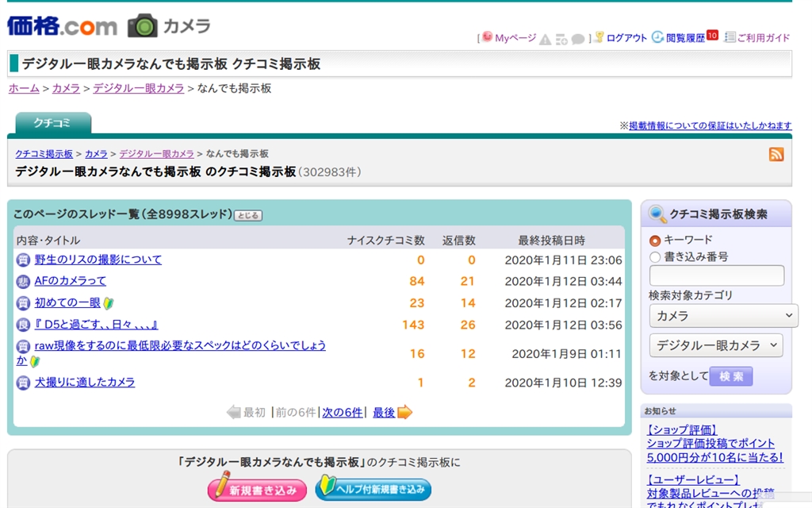Image resolution: width=812 pixels, height=508 pixels.
Task: Open thread 『D5と過ごす、、日々、、、、』
Action: click(x=96, y=325)
